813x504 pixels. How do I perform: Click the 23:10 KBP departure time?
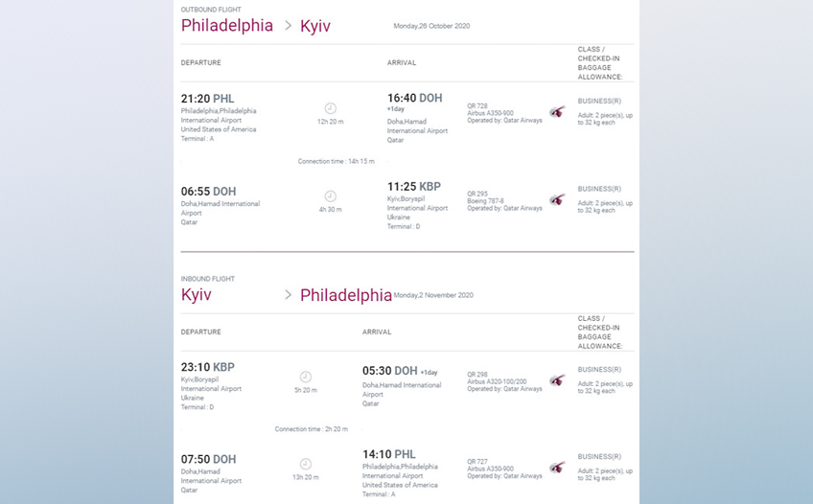coord(208,367)
